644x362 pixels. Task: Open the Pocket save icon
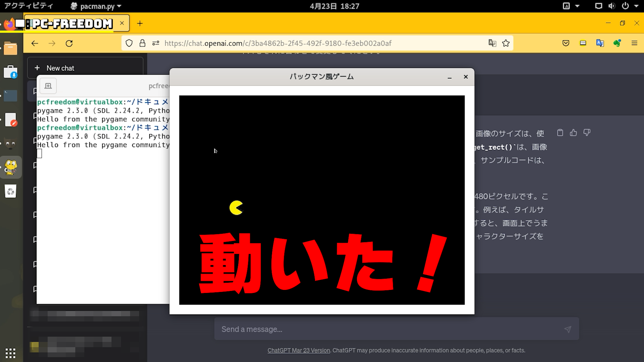[x=566, y=43]
